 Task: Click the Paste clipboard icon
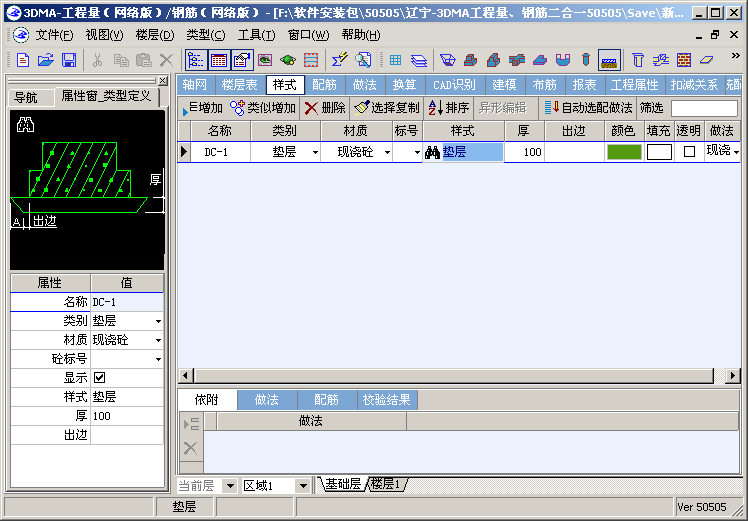(x=144, y=60)
